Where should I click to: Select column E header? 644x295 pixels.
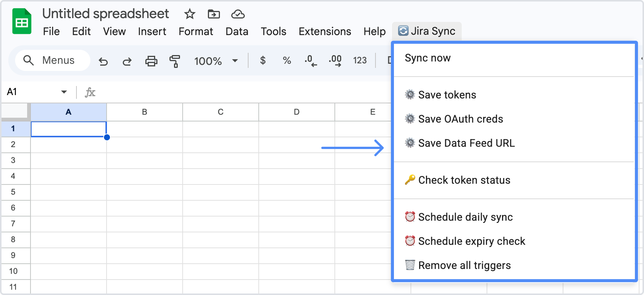pos(363,112)
